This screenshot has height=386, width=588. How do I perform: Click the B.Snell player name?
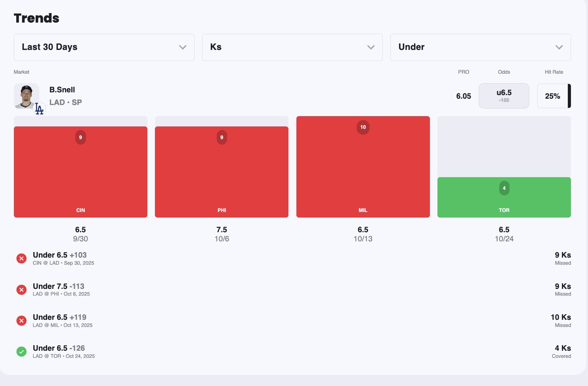[x=62, y=90]
